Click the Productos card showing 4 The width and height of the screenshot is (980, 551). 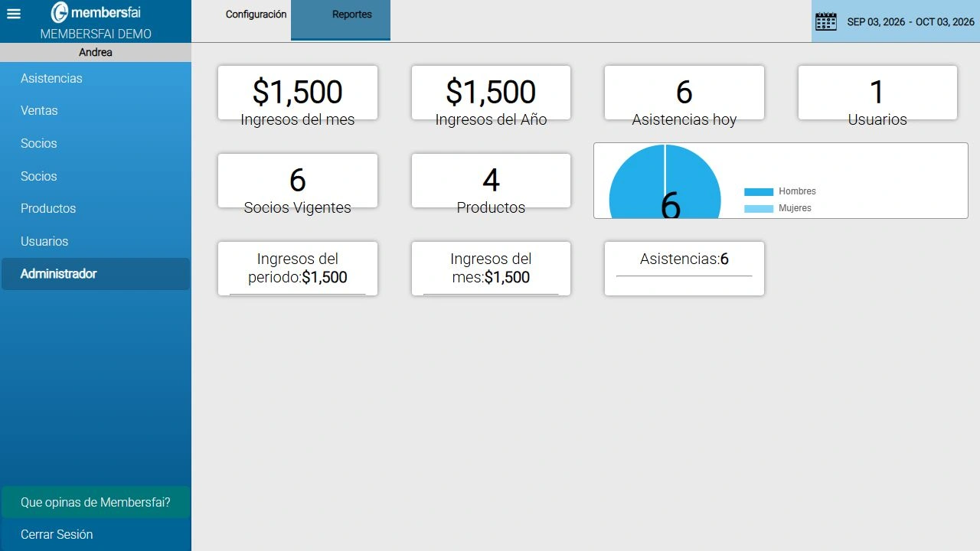pos(491,181)
